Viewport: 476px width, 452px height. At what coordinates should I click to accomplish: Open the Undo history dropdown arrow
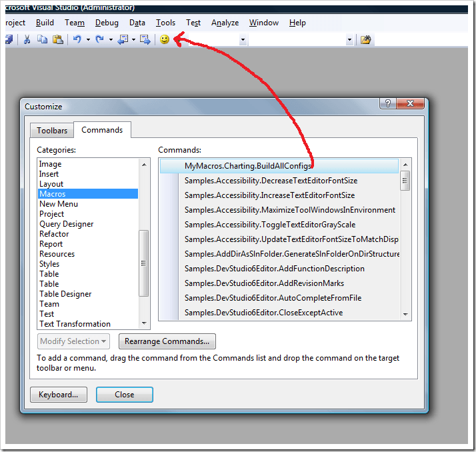88,40
